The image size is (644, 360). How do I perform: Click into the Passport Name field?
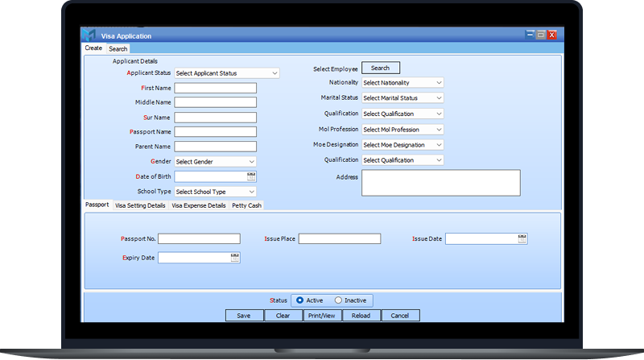(215, 132)
